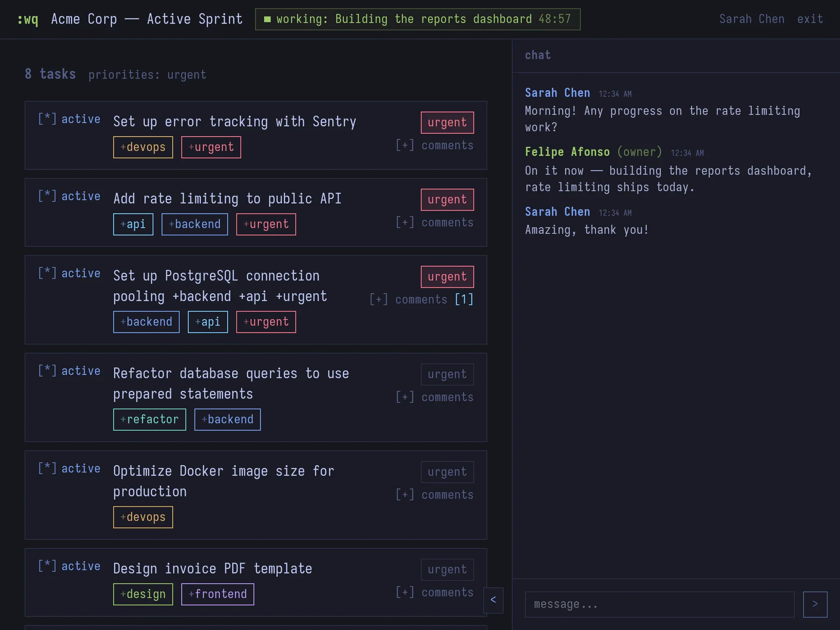
Task: Click dimmed urgent badge on invoice PDF task
Action: 447,570
